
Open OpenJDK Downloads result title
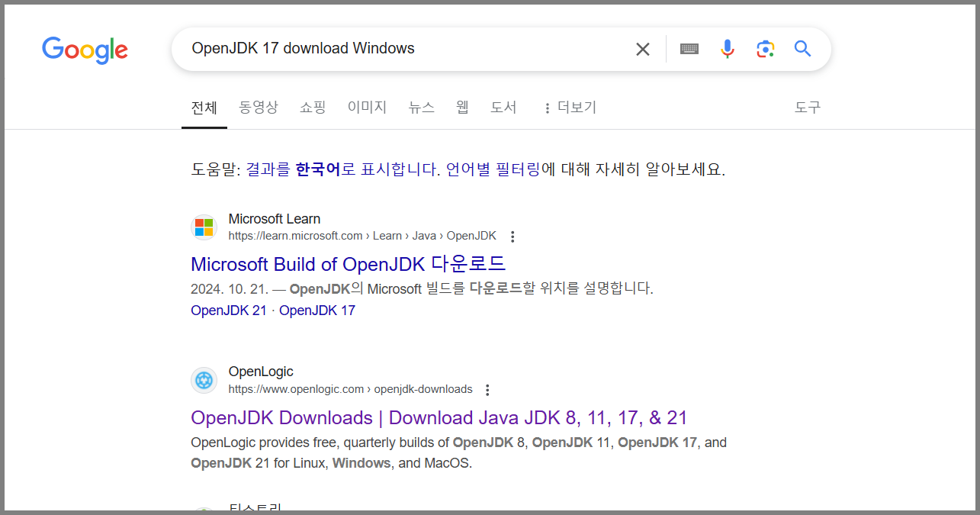(x=439, y=418)
